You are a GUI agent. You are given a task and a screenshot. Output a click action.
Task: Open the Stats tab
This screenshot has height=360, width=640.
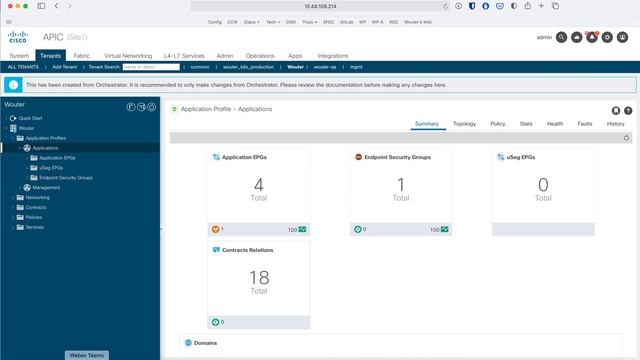click(526, 124)
